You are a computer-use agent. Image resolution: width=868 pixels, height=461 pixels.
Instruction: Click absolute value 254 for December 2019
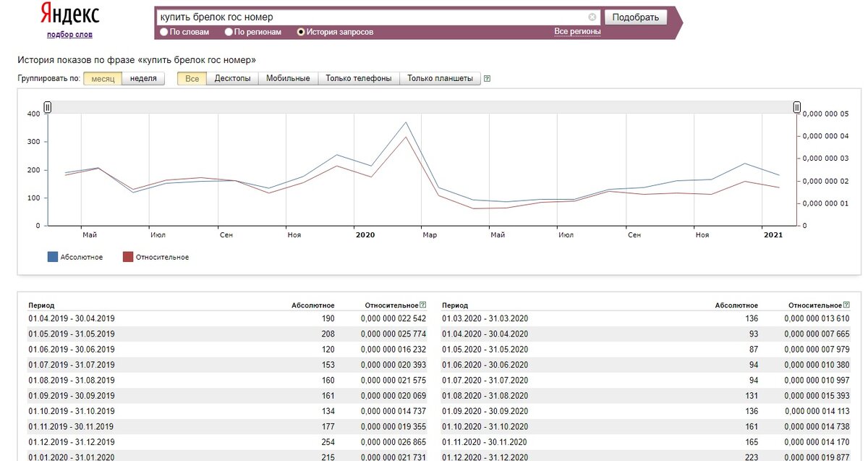coord(328,442)
